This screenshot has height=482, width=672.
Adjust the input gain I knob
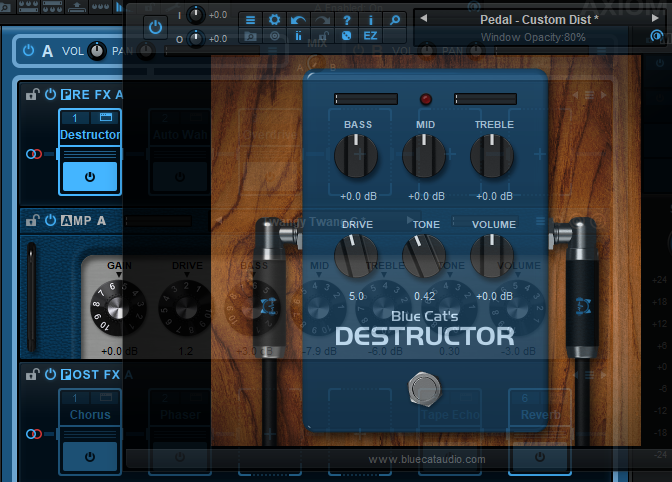pos(196,15)
